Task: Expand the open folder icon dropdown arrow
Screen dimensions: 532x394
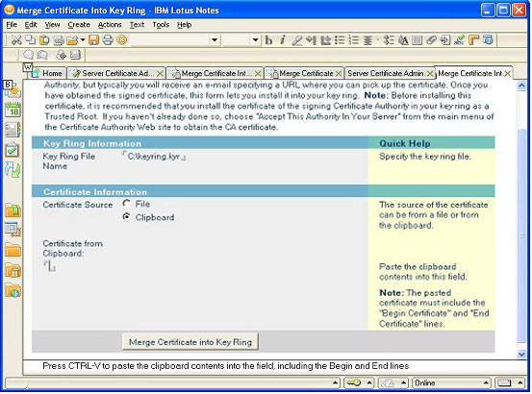Action: (83, 40)
